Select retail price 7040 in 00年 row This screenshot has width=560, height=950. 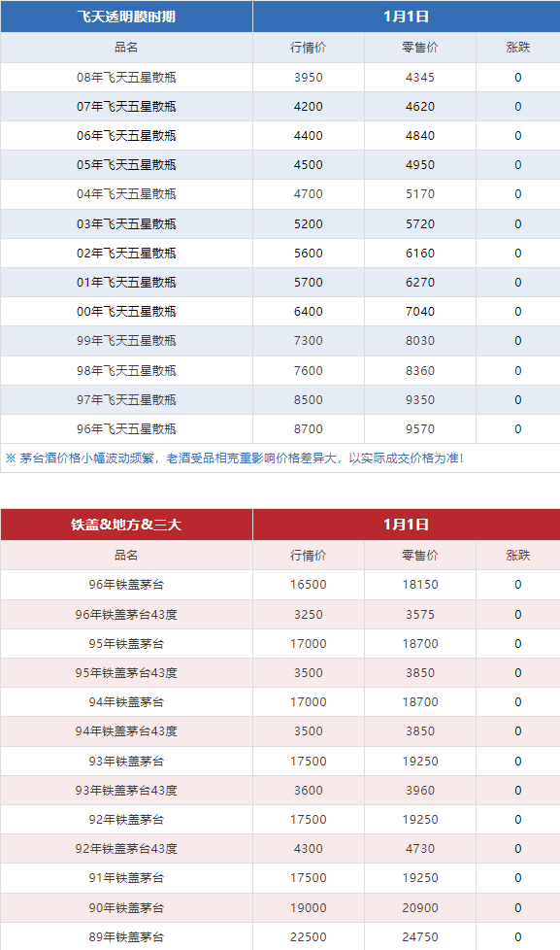click(x=420, y=312)
